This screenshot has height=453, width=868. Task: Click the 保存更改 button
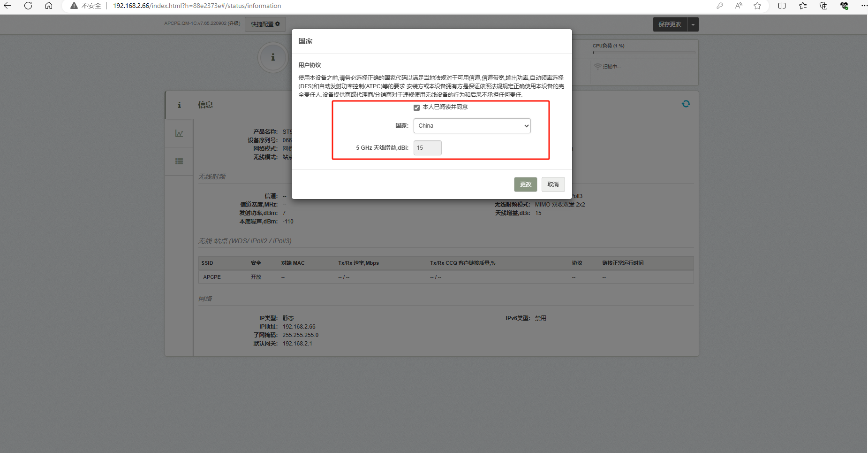(x=670, y=24)
